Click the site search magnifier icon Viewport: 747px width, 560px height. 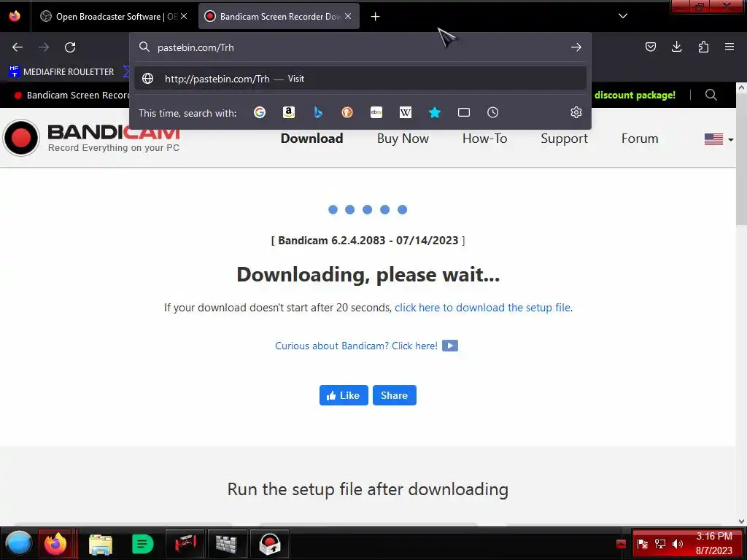pos(711,95)
